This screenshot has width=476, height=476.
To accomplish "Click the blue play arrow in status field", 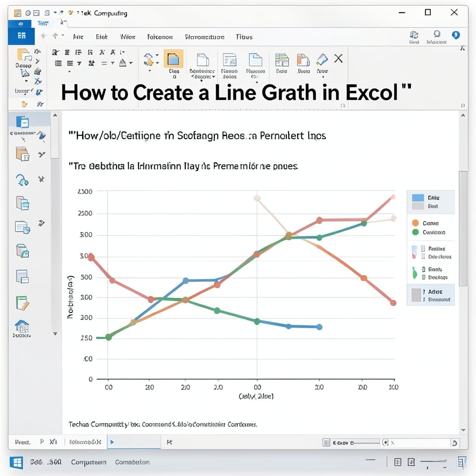I will 112,442.
